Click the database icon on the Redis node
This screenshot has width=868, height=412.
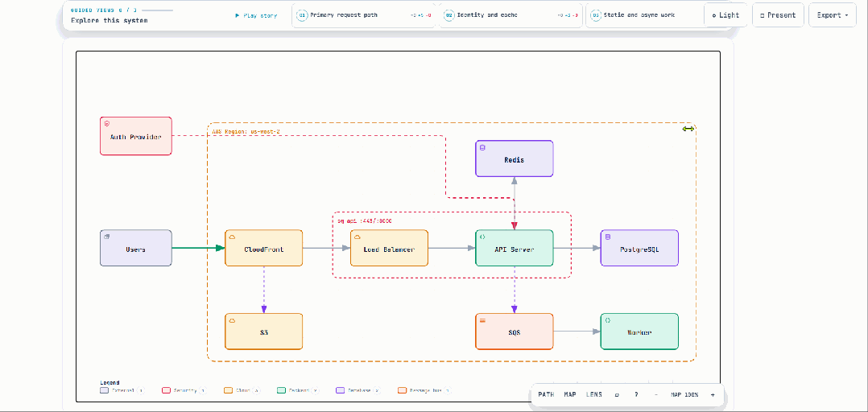[x=482, y=147]
